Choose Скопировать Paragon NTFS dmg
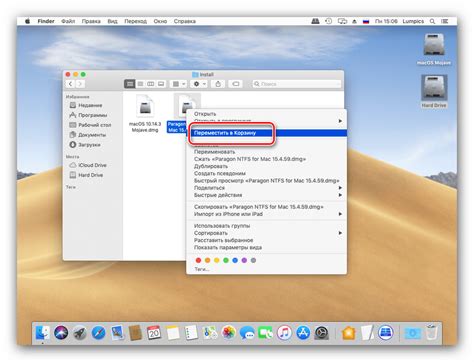The height and width of the screenshot is (362, 474). (x=266, y=207)
